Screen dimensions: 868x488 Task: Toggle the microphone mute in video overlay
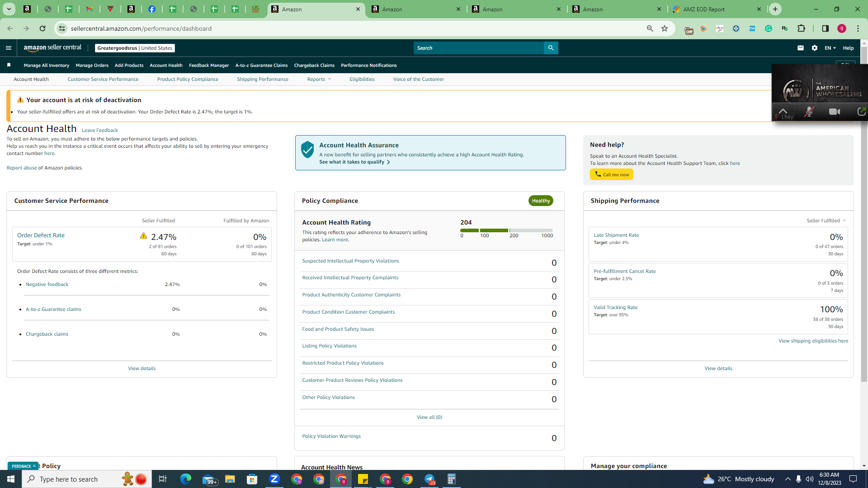coord(809,112)
